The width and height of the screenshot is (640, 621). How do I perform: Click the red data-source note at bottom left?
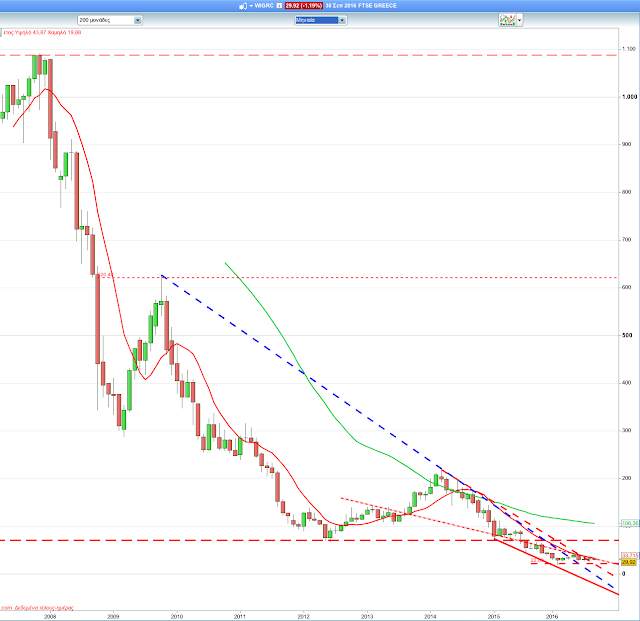(37, 608)
